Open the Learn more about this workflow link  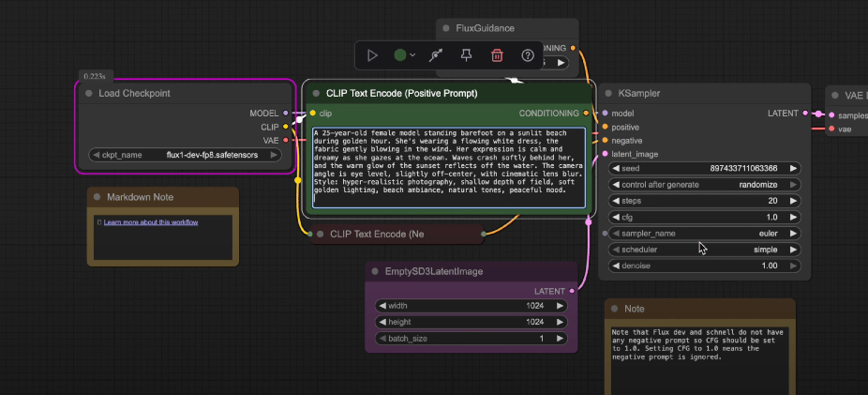(x=151, y=222)
